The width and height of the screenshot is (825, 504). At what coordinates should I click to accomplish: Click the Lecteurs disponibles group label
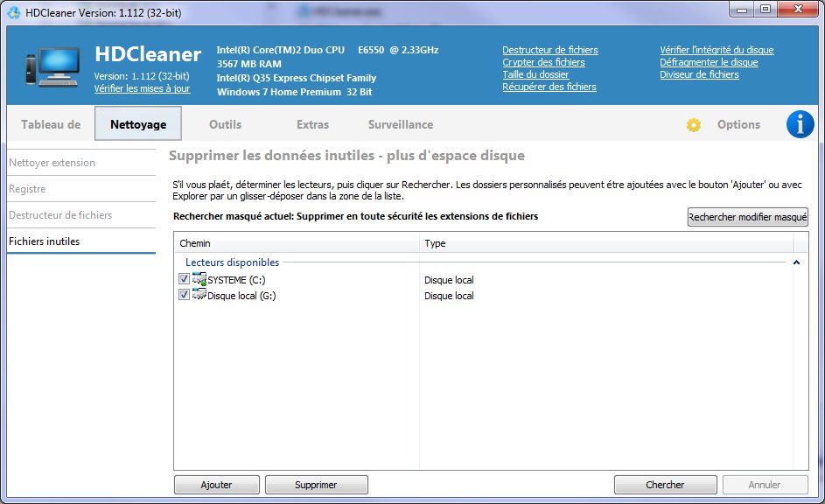pos(232,262)
